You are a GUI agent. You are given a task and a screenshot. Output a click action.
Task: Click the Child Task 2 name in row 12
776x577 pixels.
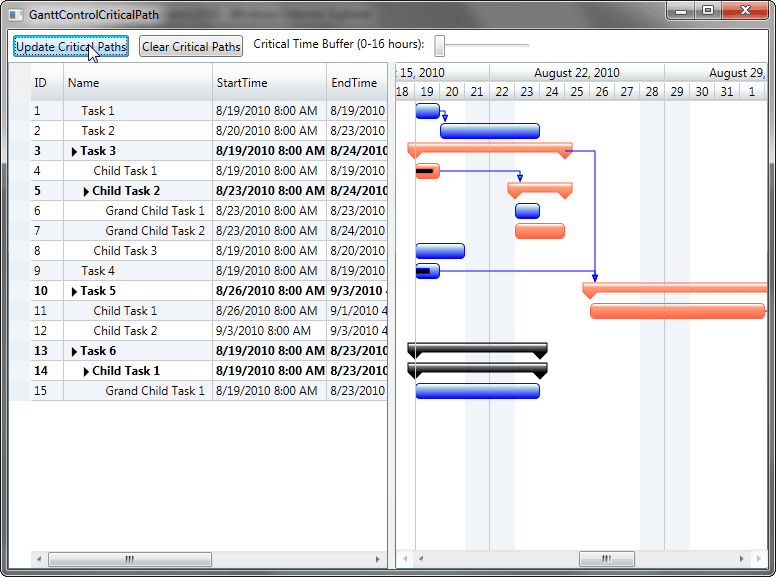[125, 331]
